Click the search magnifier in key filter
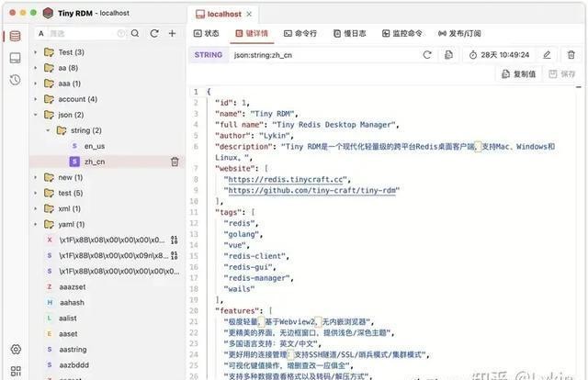 tap(135, 33)
